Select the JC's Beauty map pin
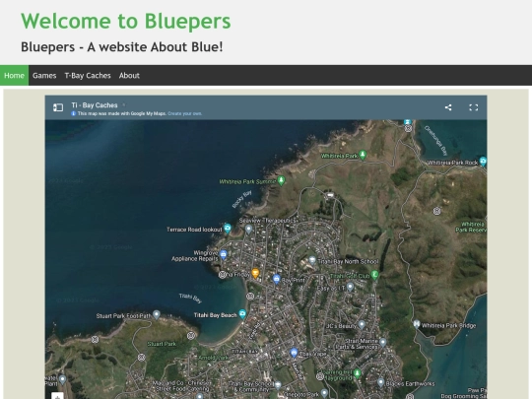Image resolution: width=532 pixels, height=399 pixels. coord(362,325)
